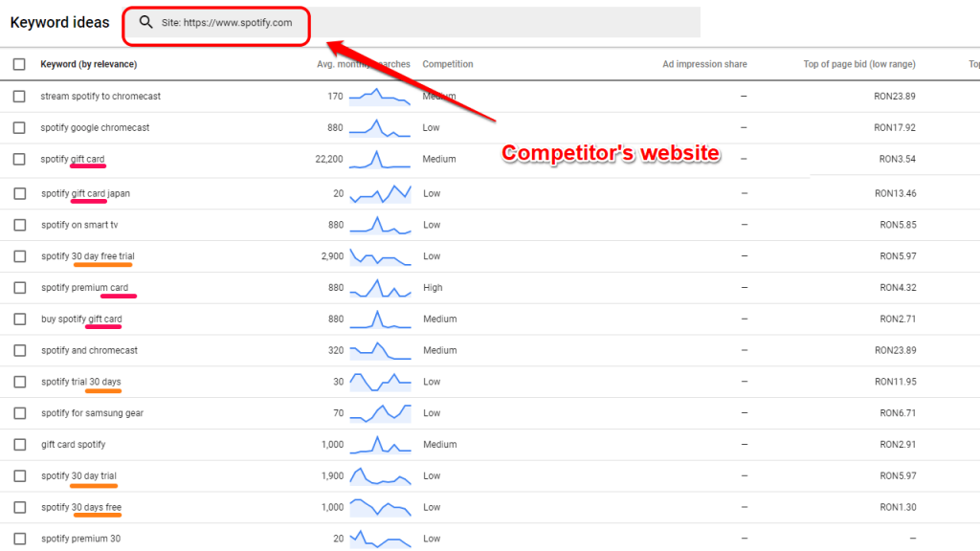
Task: Open trend chart for 'spotify premium 30'
Action: (x=380, y=539)
